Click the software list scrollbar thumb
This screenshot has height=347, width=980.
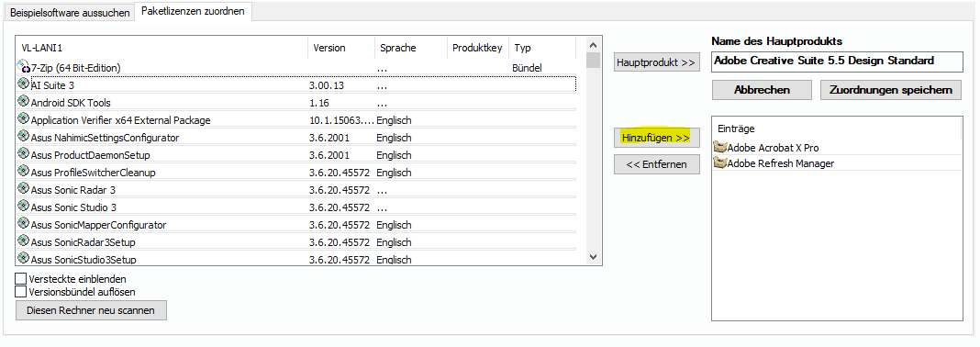[593, 61]
